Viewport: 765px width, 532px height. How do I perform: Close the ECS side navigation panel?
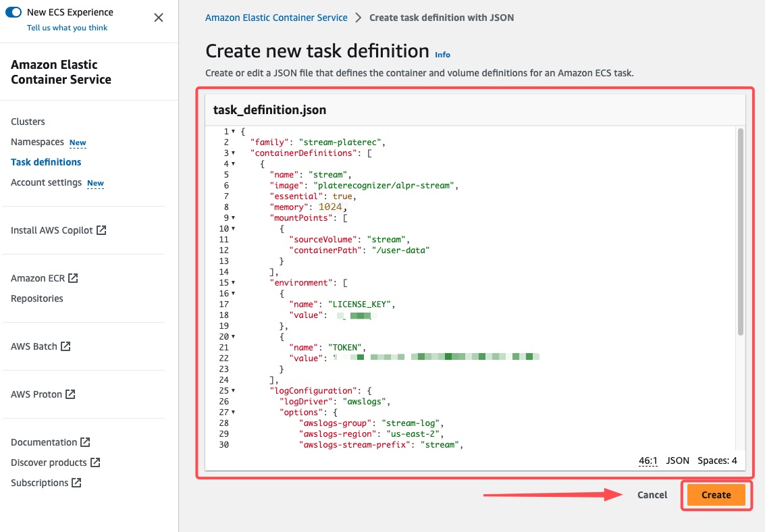(x=159, y=18)
